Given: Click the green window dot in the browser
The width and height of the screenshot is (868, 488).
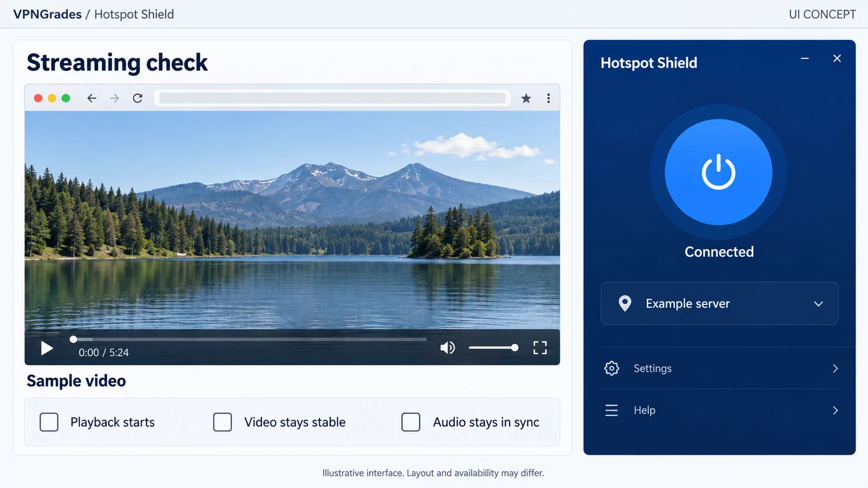Looking at the screenshot, I should (66, 98).
